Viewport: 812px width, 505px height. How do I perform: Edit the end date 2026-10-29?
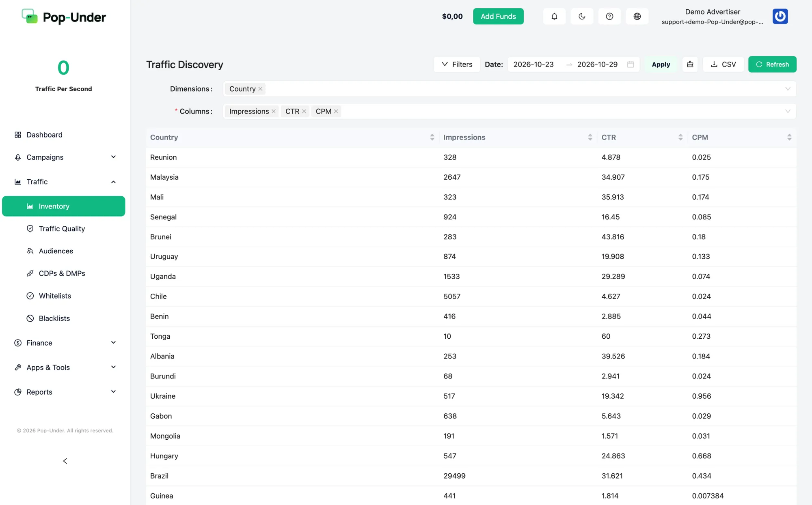tap(597, 64)
